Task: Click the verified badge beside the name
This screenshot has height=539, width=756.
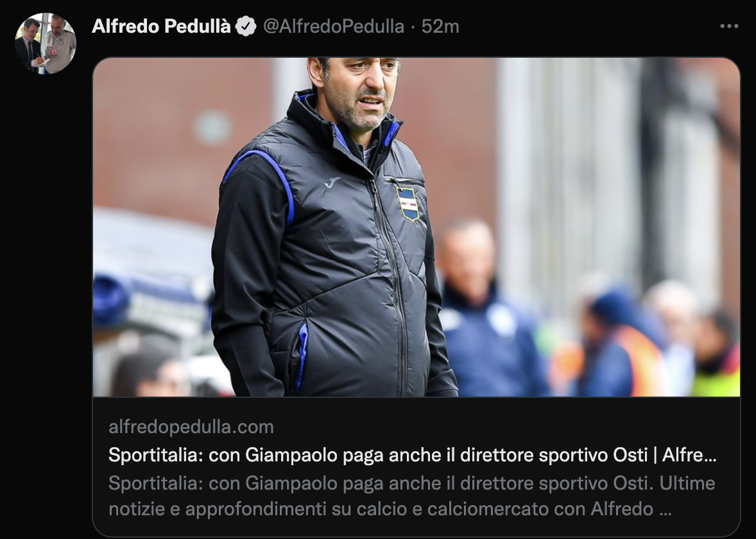Action: pos(246,26)
